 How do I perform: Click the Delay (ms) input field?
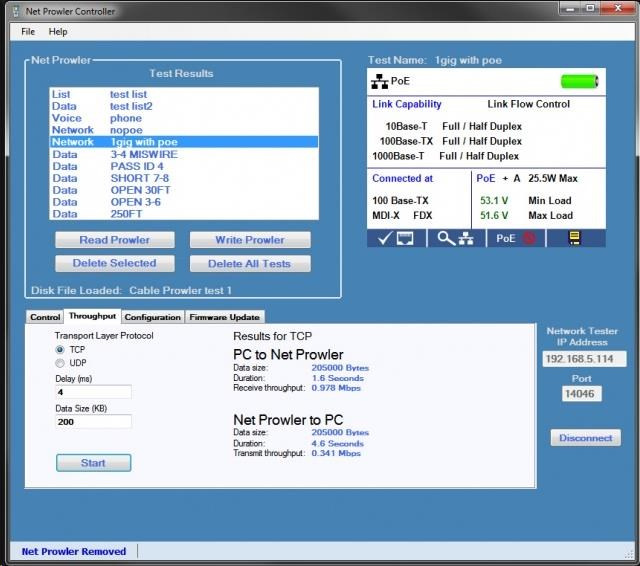93,392
